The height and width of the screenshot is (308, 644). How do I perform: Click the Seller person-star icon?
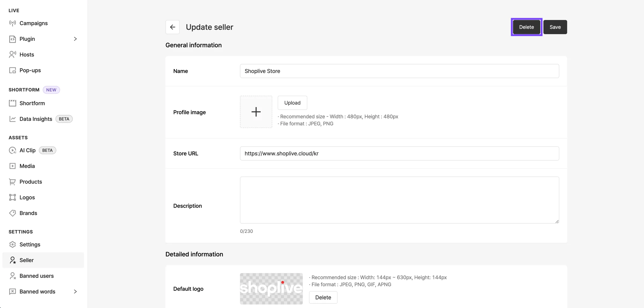point(12,260)
